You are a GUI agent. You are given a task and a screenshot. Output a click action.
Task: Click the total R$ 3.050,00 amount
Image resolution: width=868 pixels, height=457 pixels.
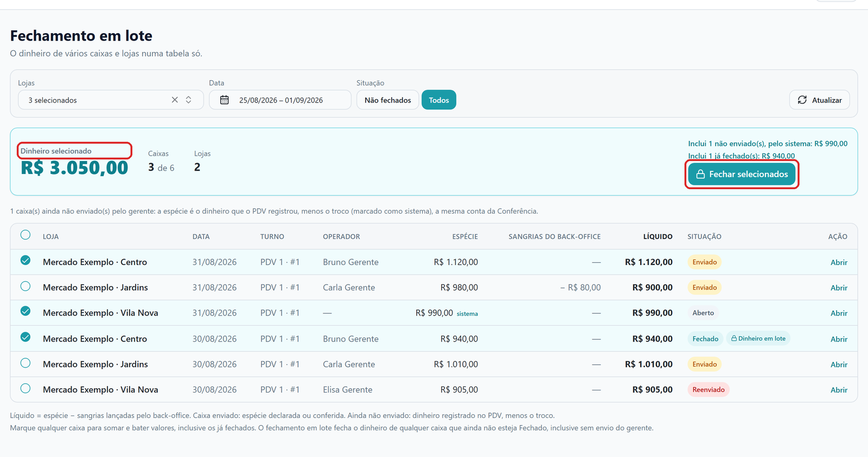tap(74, 168)
